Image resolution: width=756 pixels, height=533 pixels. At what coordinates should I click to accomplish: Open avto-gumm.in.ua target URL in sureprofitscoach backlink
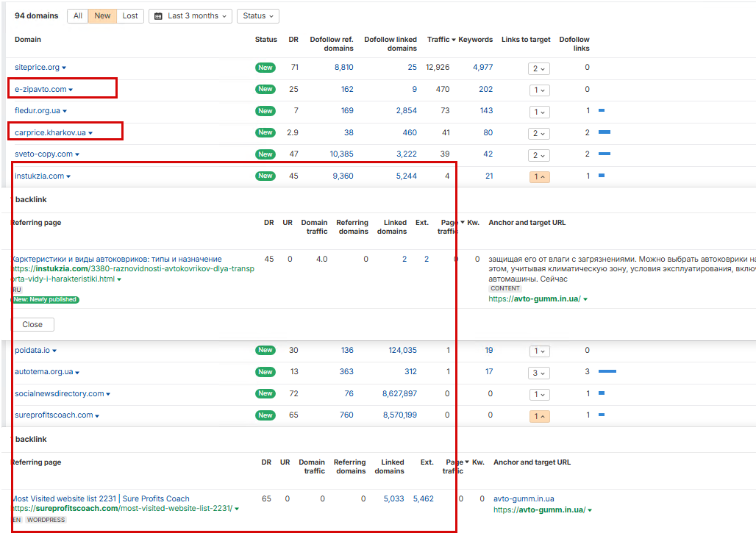540,510
